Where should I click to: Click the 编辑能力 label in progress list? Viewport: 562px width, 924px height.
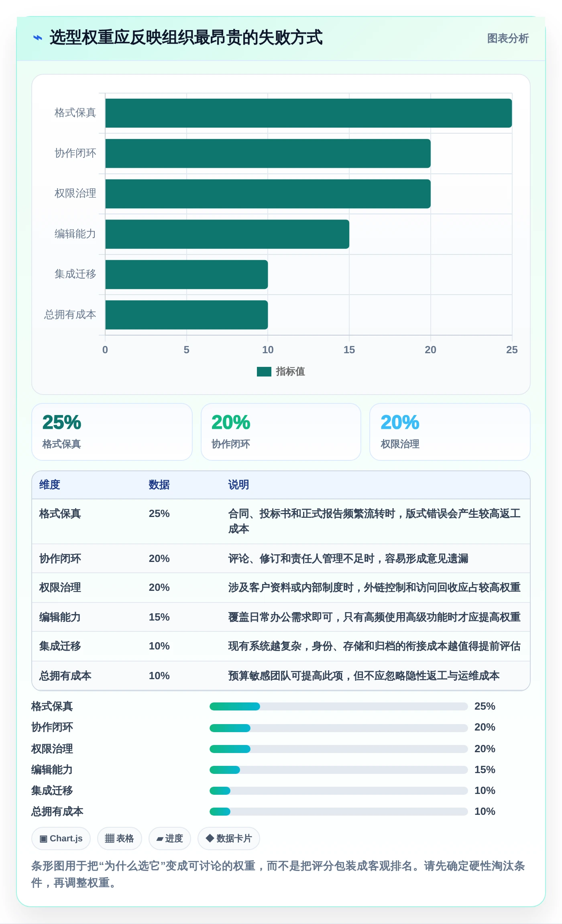pos(52,770)
